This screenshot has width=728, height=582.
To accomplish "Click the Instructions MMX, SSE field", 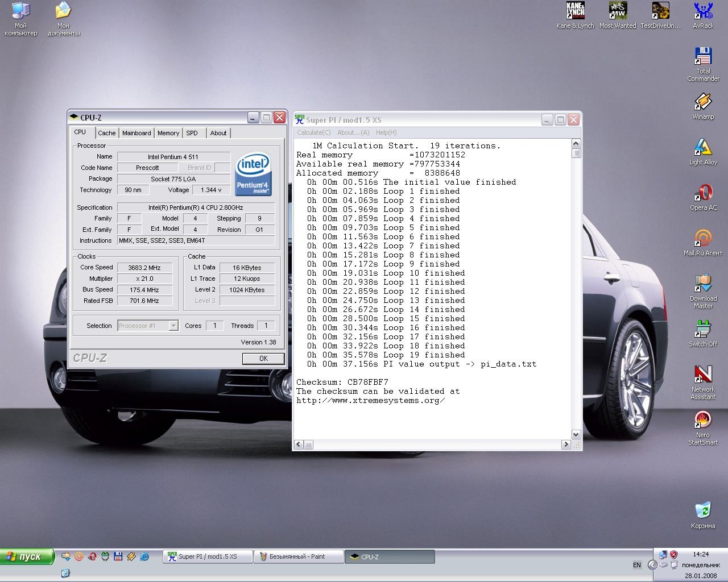I will coord(196,240).
